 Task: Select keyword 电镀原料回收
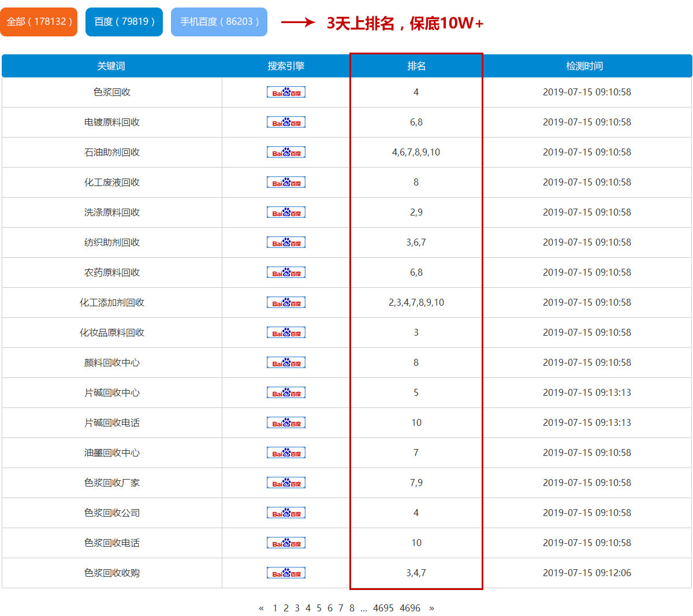pyautogui.click(x=112, y=122)
